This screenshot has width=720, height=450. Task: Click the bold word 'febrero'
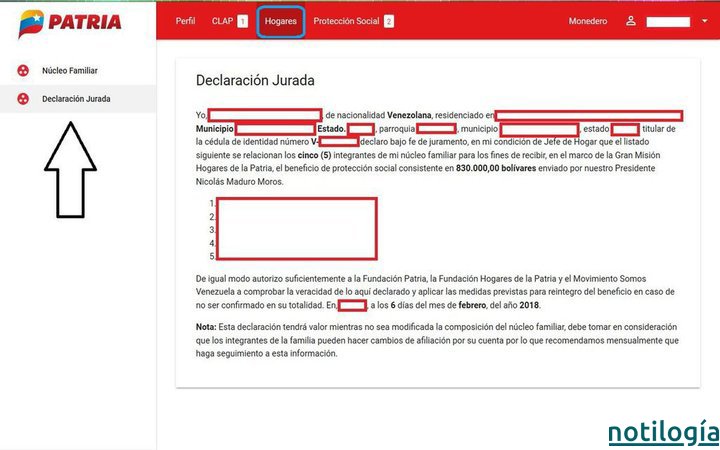tap(472, 305)
